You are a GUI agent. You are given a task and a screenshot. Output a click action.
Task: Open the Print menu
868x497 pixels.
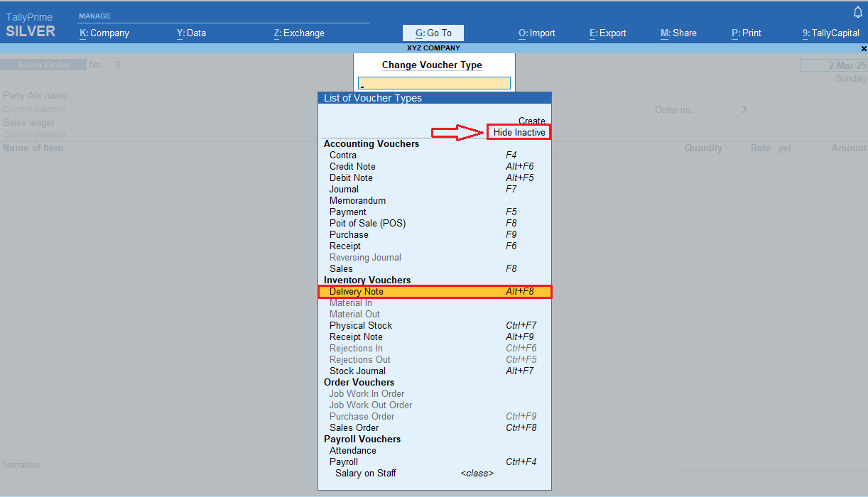click(x=745, y=33)
